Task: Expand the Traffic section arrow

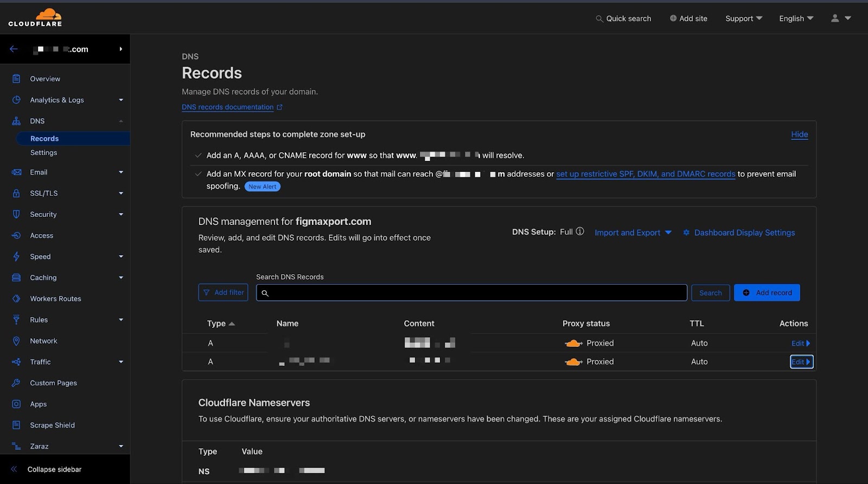Action: coord(121,362)
